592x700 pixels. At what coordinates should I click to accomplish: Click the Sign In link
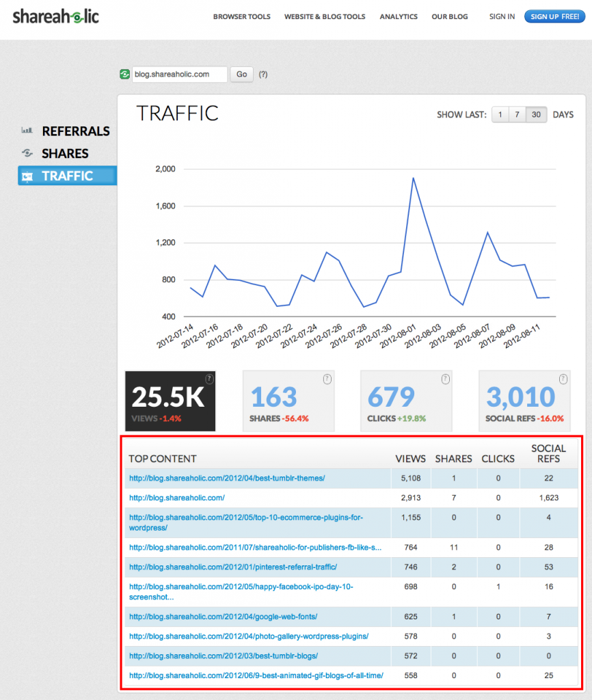[x=502, y=16]
